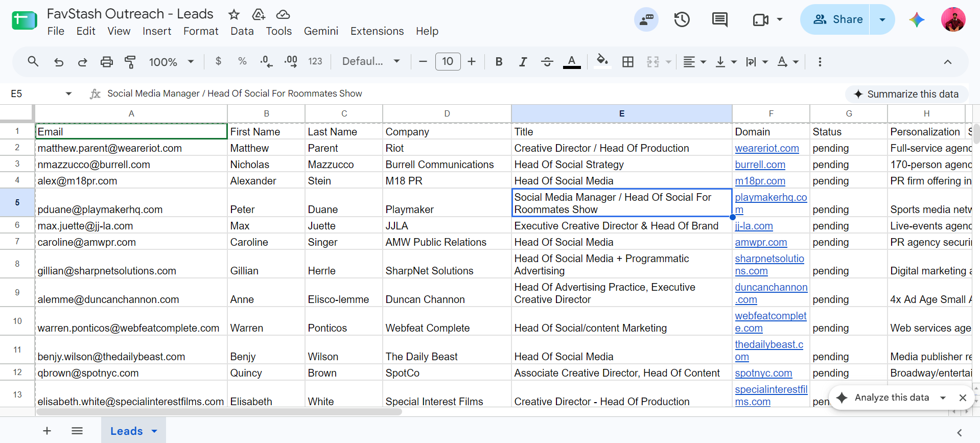Select row 7 header
980x443 pixels.
[x=17, y=242]
